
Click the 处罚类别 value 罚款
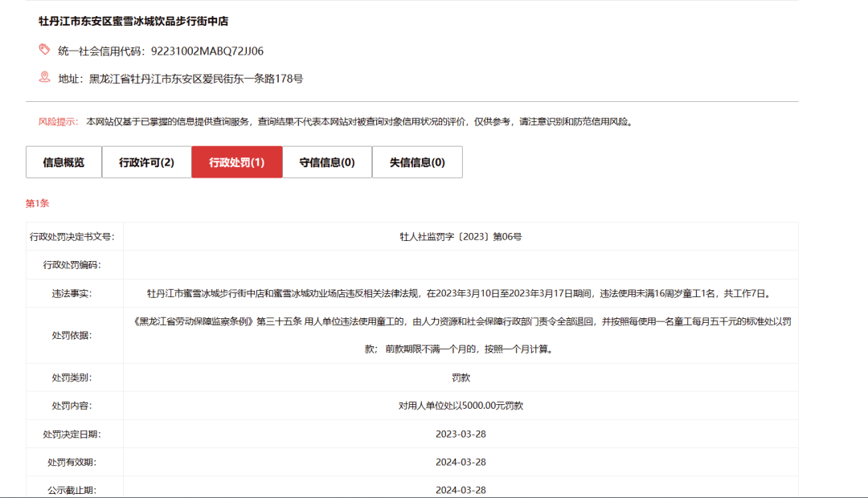(461, 378)
